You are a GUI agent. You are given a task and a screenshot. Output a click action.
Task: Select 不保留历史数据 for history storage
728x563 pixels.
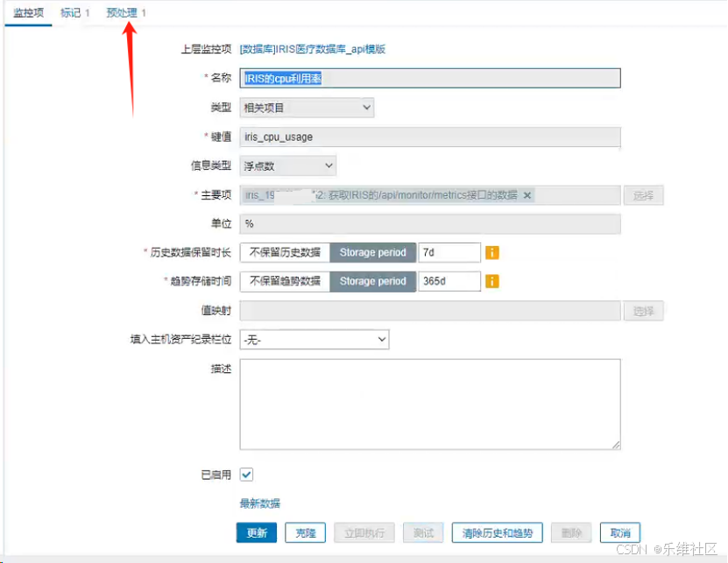pos(283,252)
